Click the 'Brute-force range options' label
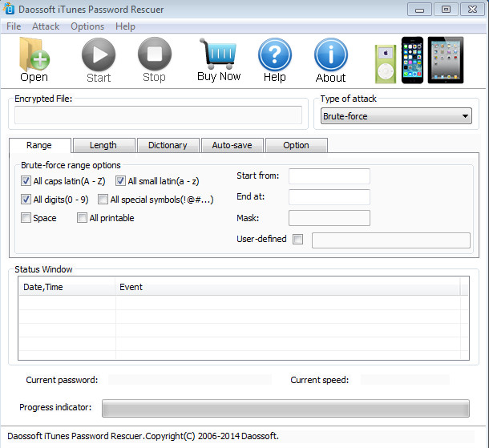 point(71,165)
